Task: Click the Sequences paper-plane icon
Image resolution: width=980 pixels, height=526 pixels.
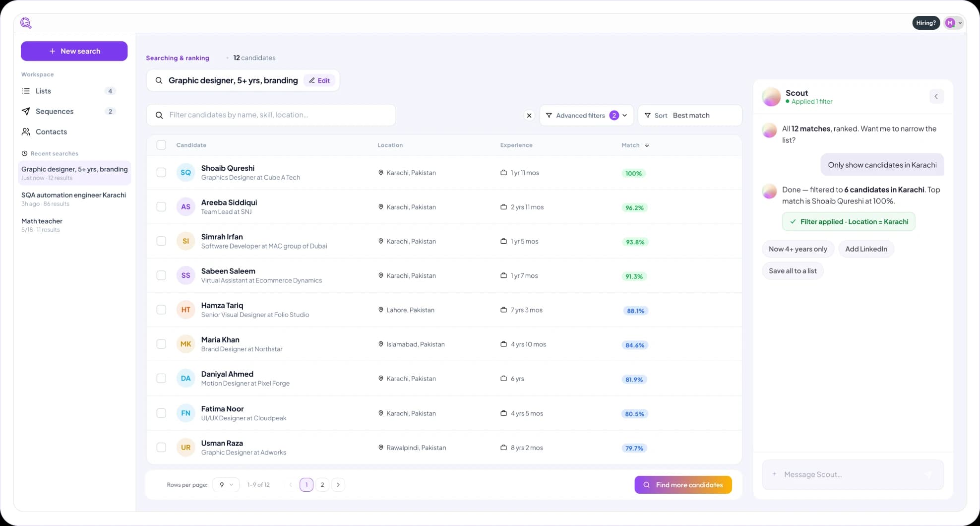Action: tap(26, 111)
